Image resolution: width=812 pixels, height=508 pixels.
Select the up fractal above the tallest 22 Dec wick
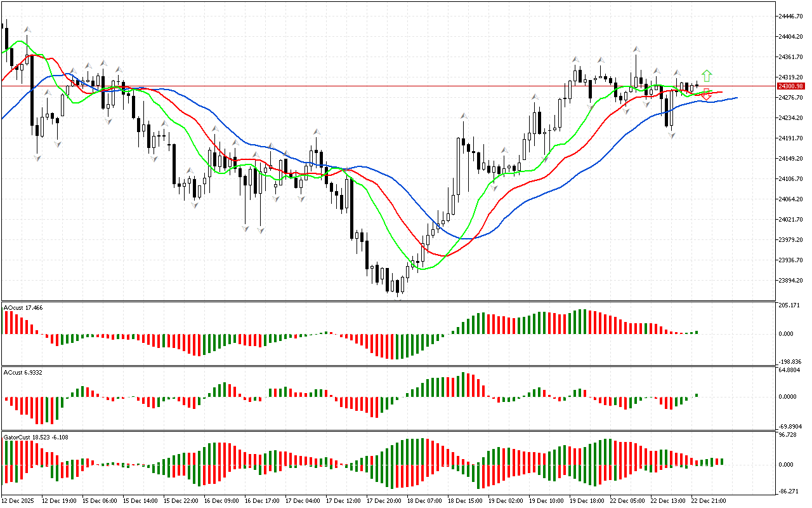[635, 48]
